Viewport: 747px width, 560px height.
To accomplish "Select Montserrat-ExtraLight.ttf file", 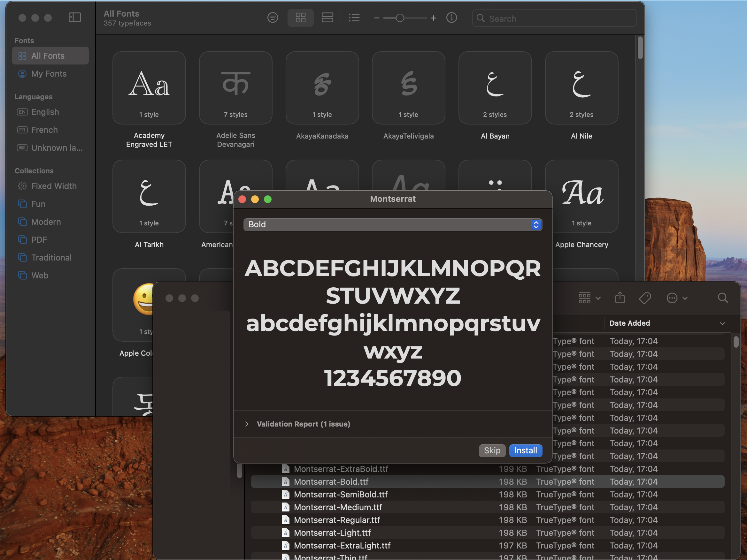I will point(488,546).
